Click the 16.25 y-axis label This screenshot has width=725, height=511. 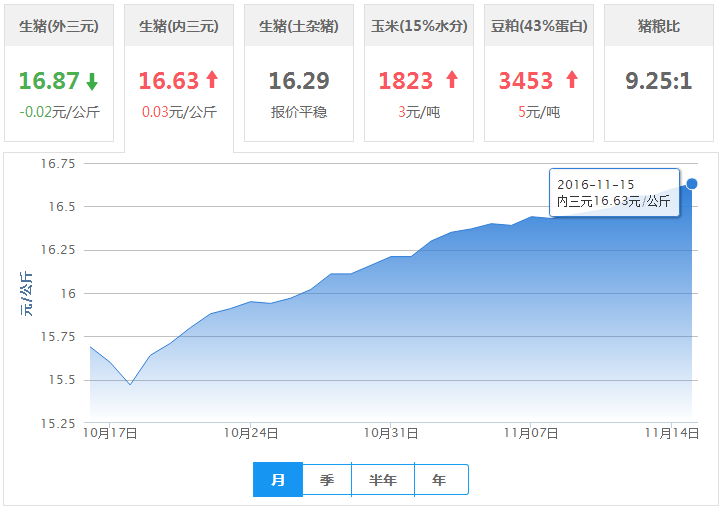pos(58,250)
